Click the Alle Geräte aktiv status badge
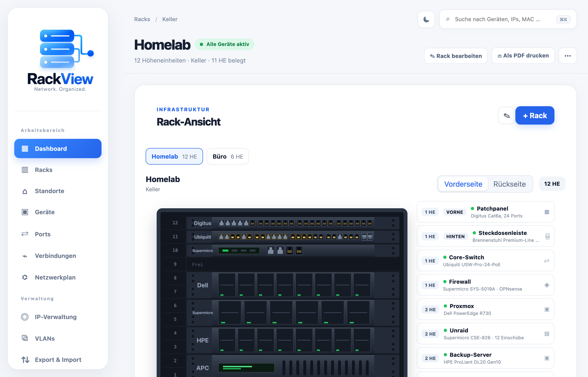Image resolution: width=588 pixels, height=377 pixels. pos(225,44)
